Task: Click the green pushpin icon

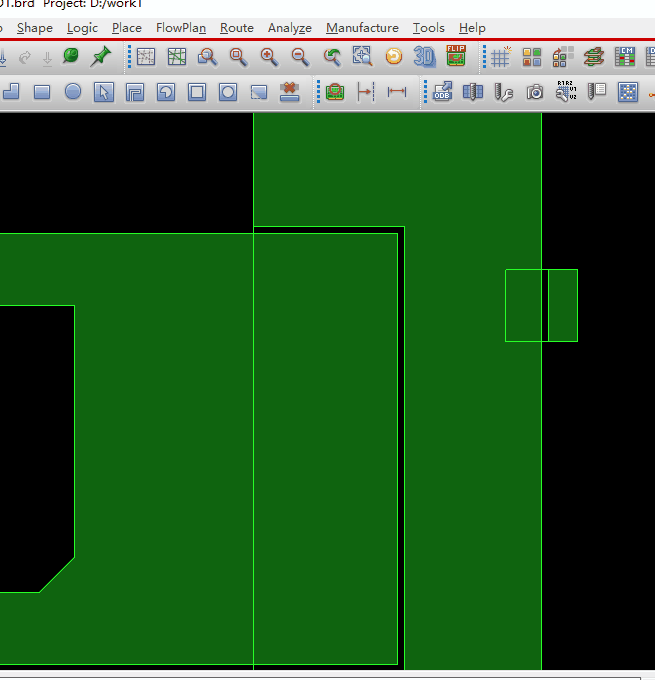Action: (101, 57)
